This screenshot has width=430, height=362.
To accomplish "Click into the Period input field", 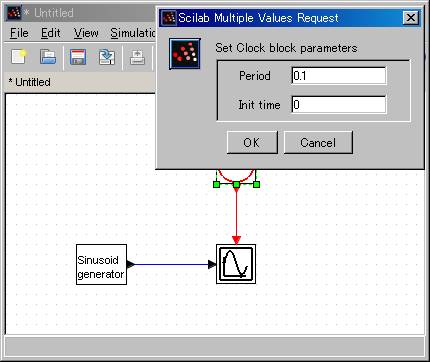I will tap(339, 76).
